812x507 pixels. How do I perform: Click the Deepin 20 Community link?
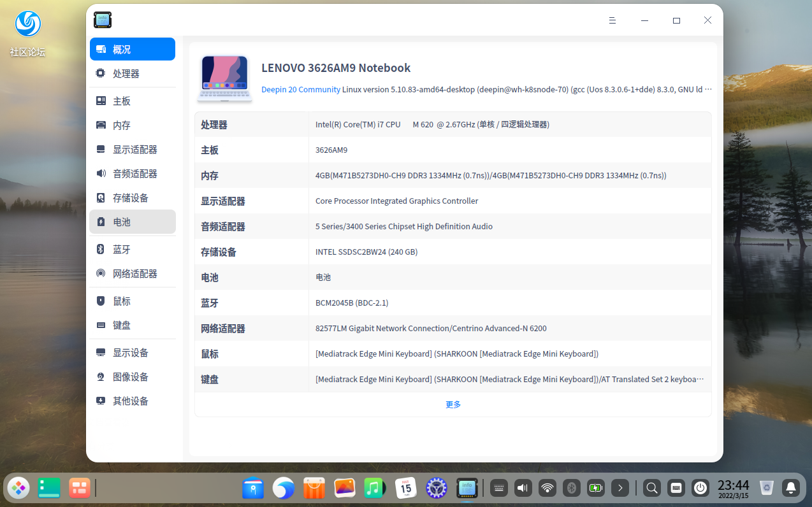click(301, 89)
